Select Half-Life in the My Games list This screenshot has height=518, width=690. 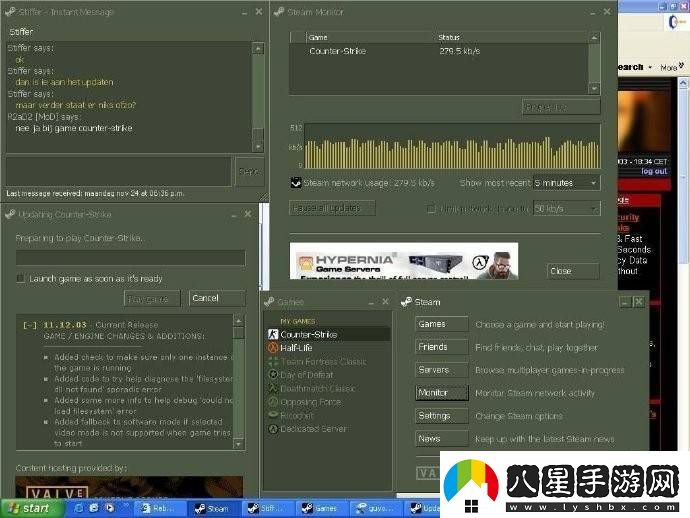[x=328, y=348]
